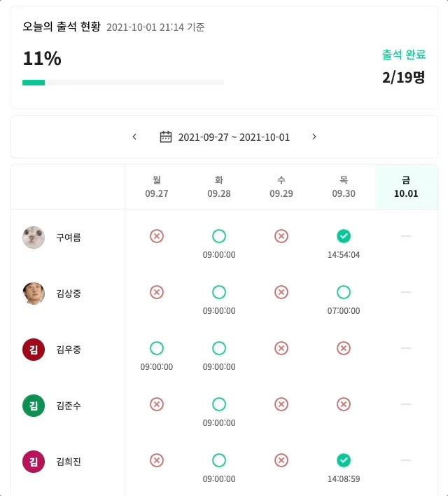
Task: Click 김희진's green checked icon on Thursday 09.30
Action: click(x=344, y=460)
